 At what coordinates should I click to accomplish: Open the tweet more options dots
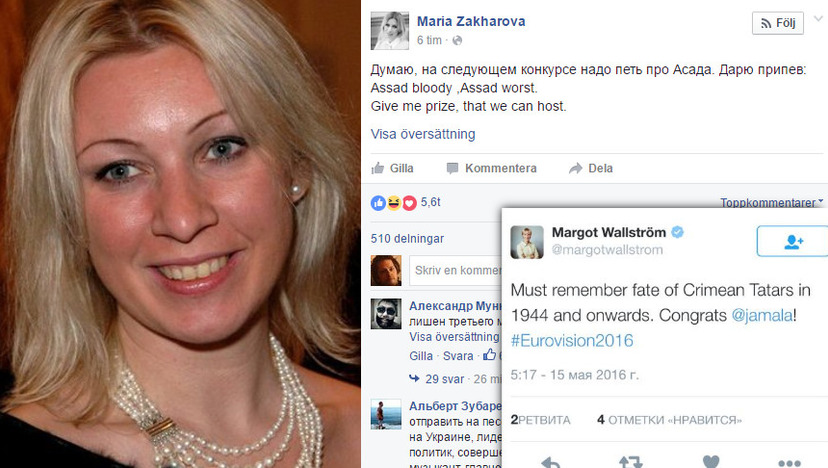click(x=789, y=463)
